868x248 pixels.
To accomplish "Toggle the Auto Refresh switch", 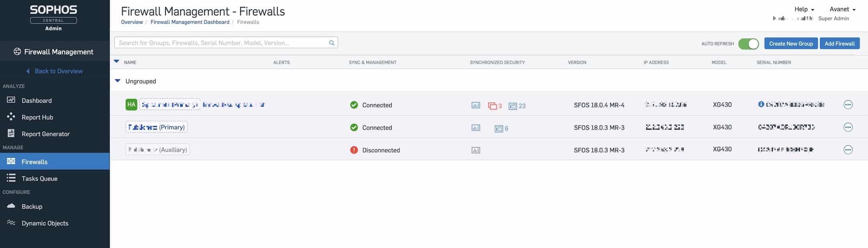I will point(748,44).
